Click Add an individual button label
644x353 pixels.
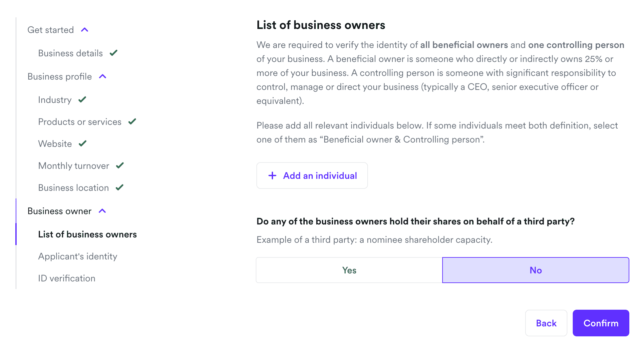pos(320,176)
